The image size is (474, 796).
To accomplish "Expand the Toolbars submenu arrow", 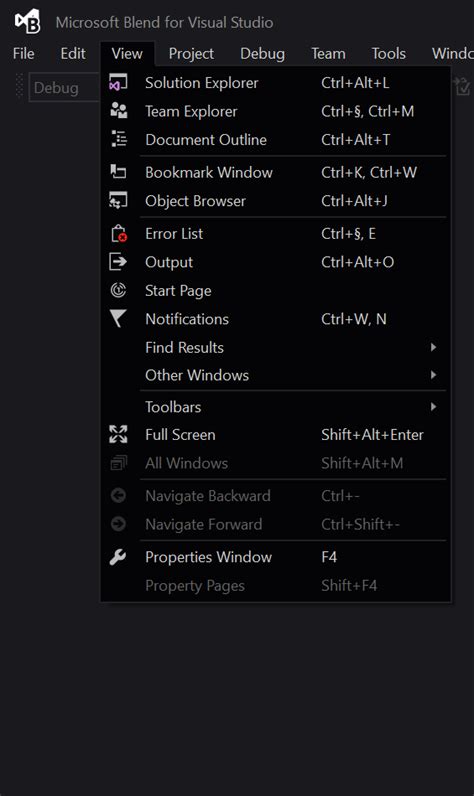I will (x=433, y=407).
